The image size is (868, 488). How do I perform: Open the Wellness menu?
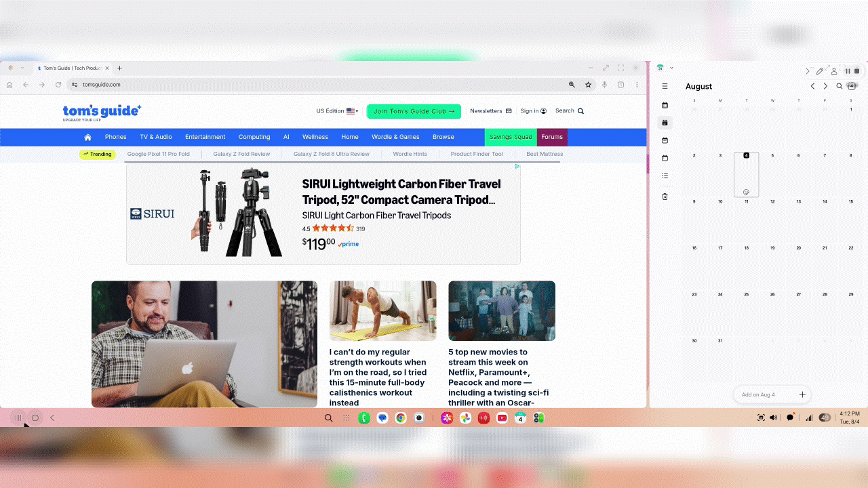point(315,137)
